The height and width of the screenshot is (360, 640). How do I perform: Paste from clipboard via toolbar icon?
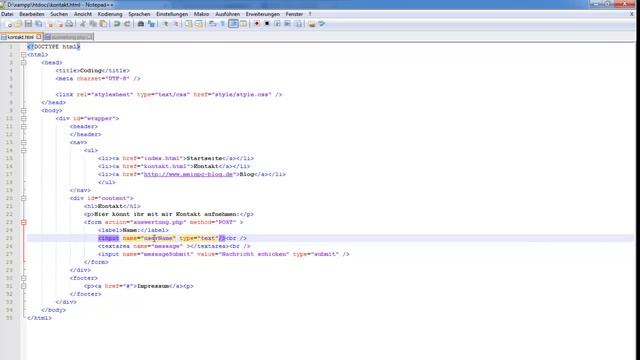103,24
